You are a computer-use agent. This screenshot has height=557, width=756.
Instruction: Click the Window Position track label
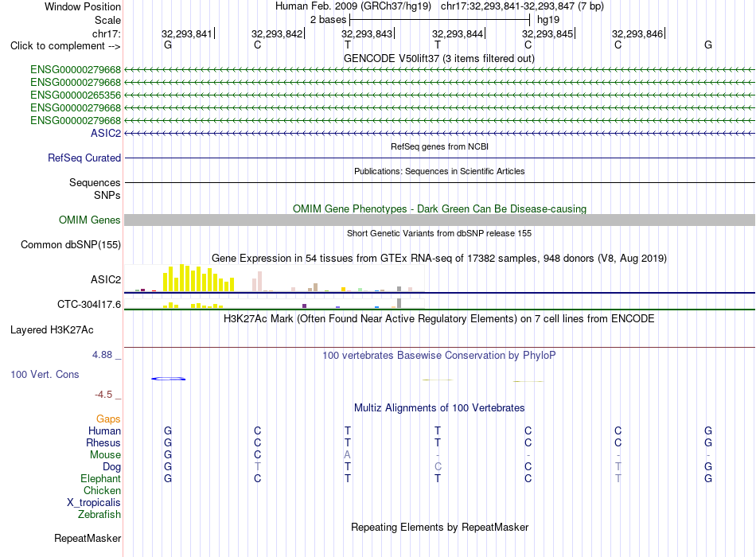[x=83, y=6]
